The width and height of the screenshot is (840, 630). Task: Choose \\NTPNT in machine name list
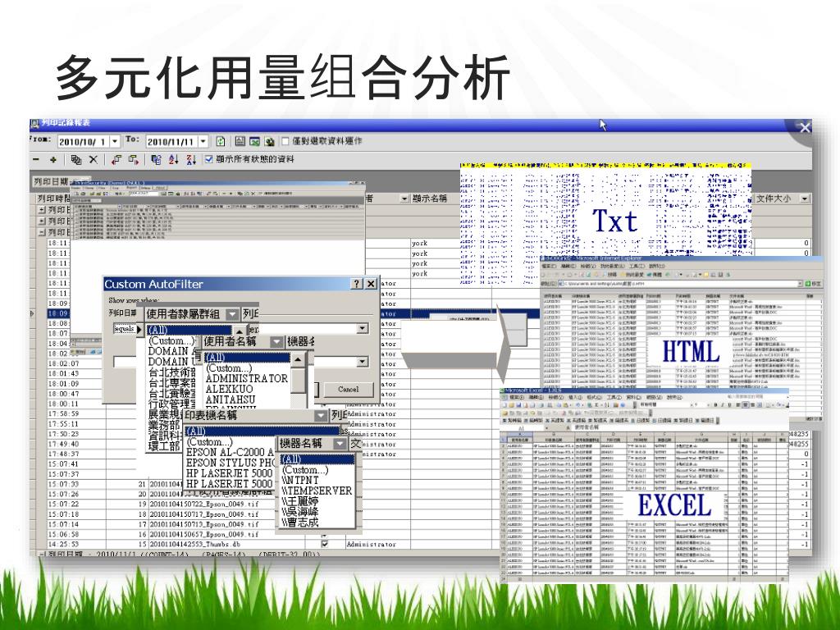tap(300, 481)
